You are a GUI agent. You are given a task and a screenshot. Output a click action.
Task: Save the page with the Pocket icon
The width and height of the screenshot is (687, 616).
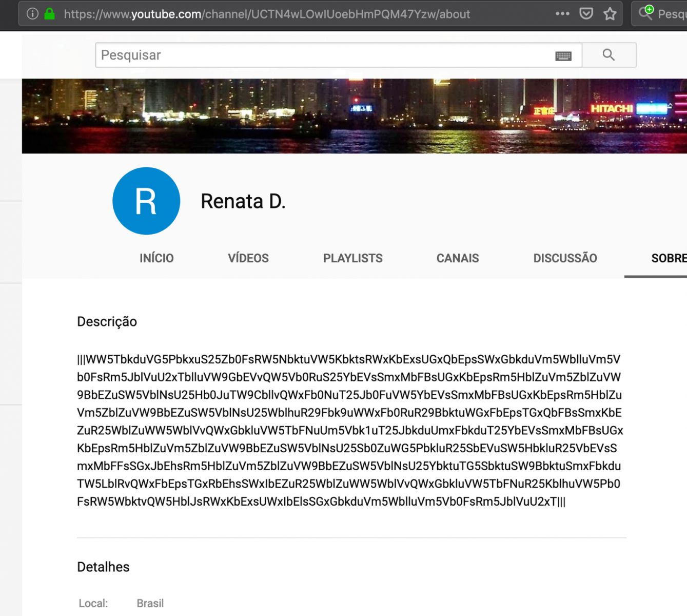586,14
